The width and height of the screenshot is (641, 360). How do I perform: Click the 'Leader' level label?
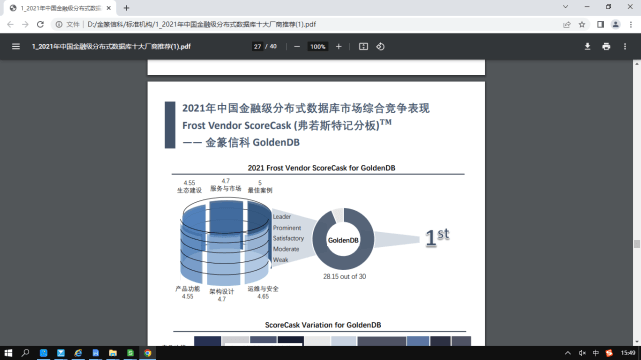tap(282, 217)
